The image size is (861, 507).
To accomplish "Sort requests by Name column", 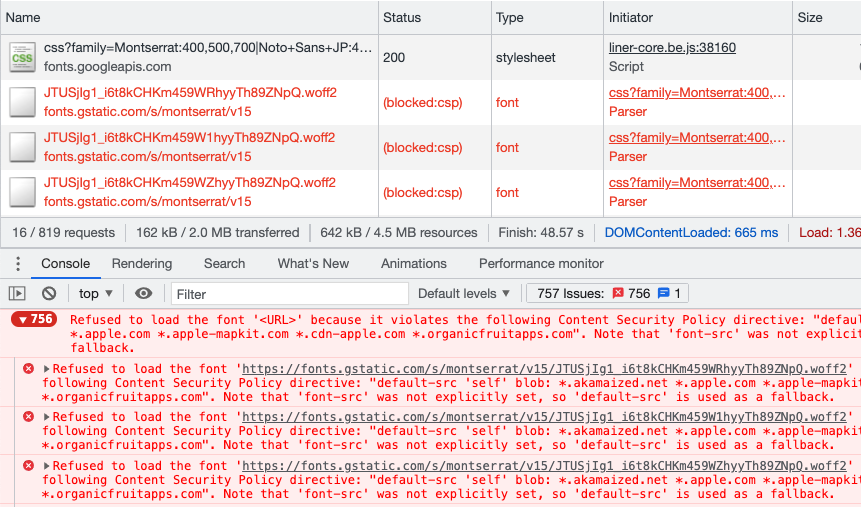I will click(x=189, y=18).
